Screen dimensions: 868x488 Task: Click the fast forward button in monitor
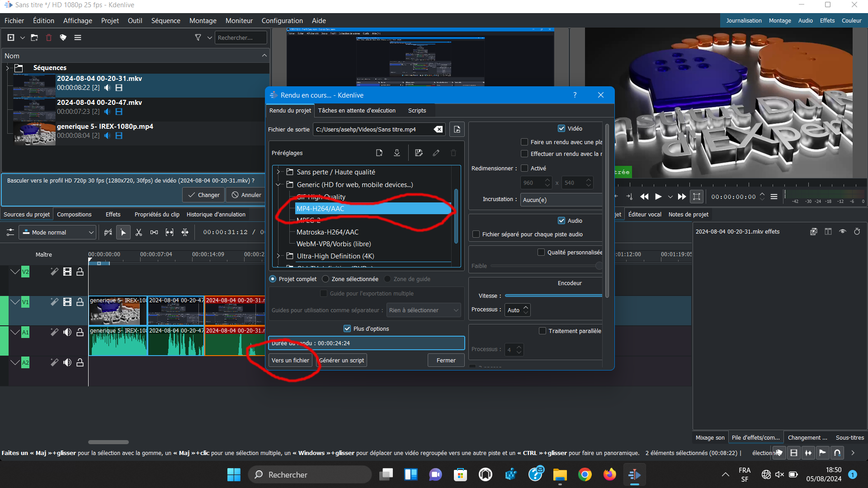coord(682,197)
